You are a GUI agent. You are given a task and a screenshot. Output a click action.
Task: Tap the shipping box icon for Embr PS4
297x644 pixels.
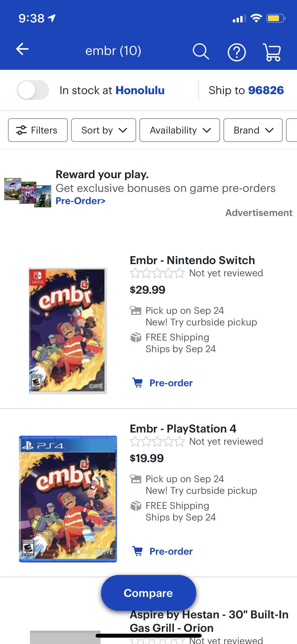[136, 506]
